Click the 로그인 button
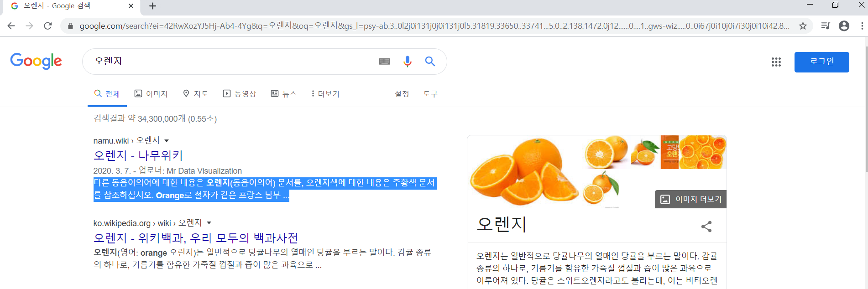Image resolution: width=868 pixels, height=289 pixels. pyautogui.click(x=822, y=62)
